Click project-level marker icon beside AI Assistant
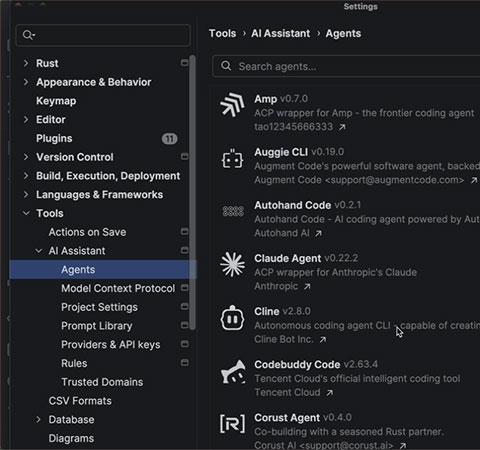Viewport: 480px width, 450px height. point(184,250)
